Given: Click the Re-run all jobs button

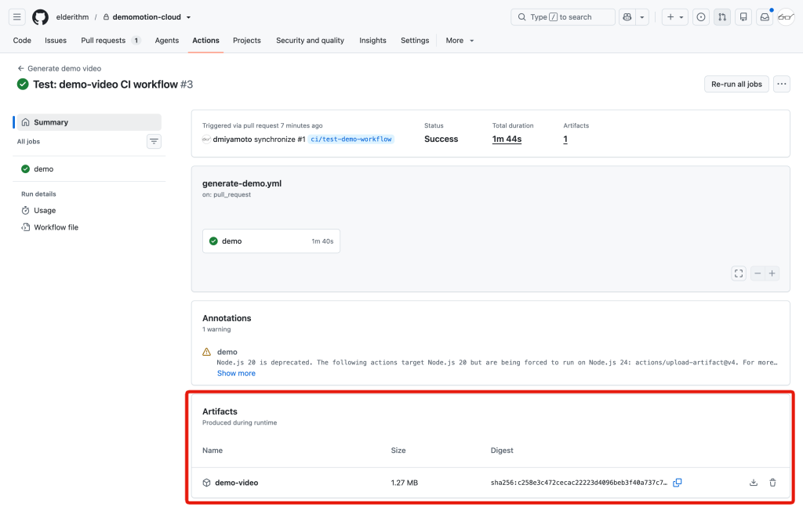Looking at the screenshot, I should [x=736, y=84].
